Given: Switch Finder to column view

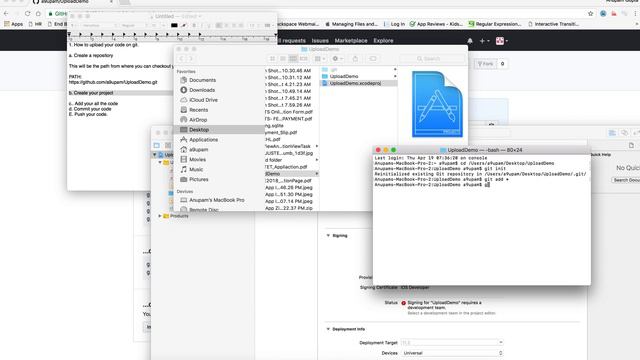Looking at the screenshot, I should point(293,59).
